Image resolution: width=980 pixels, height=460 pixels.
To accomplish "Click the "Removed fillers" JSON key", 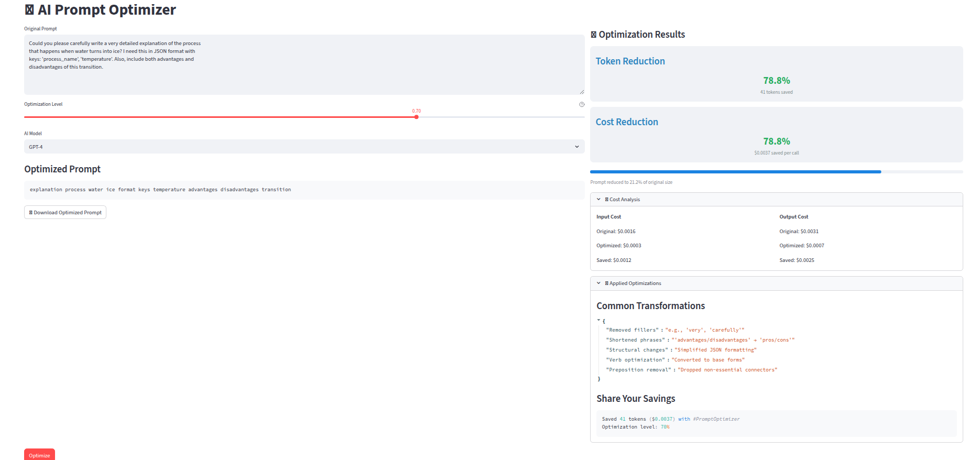I will 632,330.
